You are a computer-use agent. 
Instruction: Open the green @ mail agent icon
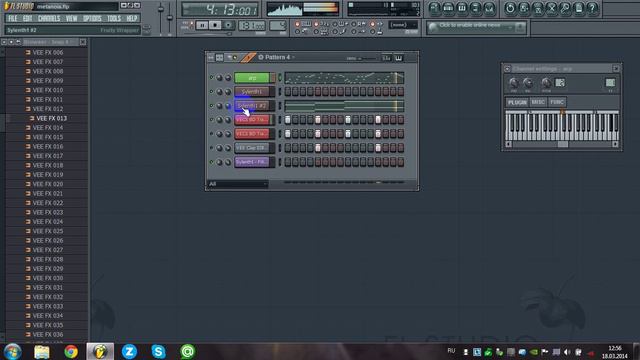[187, 351]
